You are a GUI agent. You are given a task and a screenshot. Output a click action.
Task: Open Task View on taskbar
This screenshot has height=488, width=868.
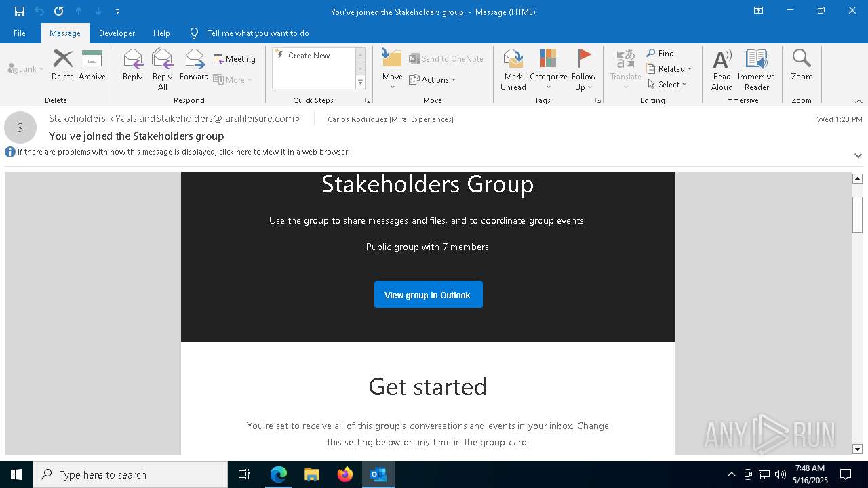tap(244, 474)
